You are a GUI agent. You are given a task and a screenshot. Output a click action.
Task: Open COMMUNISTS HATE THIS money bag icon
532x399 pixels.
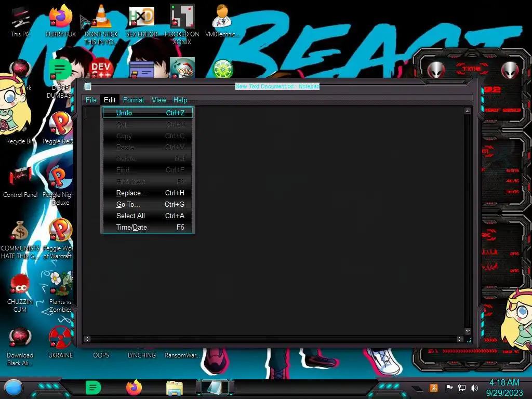pos(20,239)
